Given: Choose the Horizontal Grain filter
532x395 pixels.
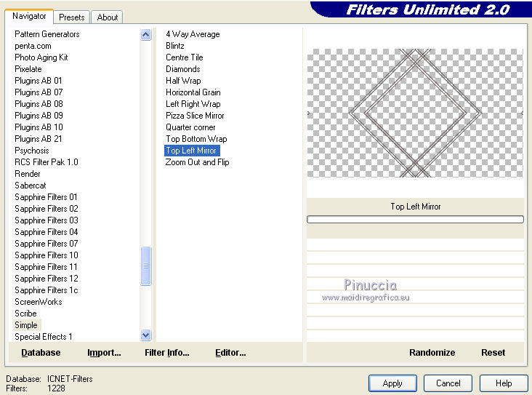Looking at the screenshot, I should [193, 92].
